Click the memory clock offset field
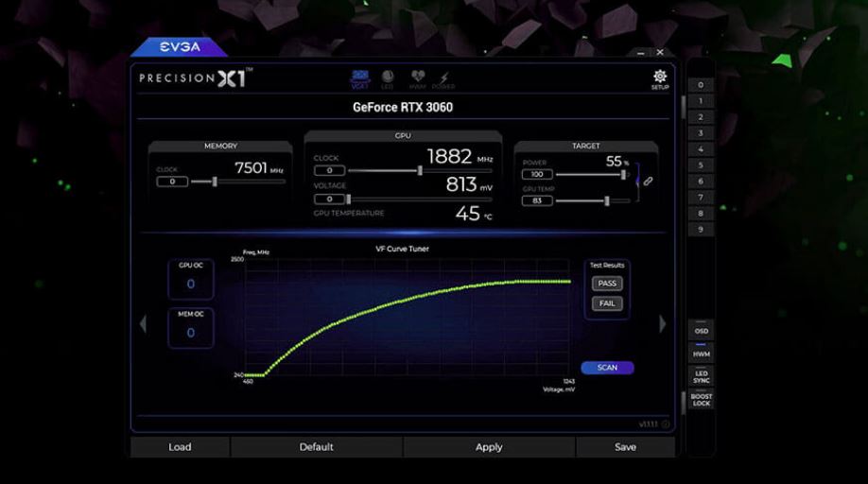 click(x=172, y=181)
